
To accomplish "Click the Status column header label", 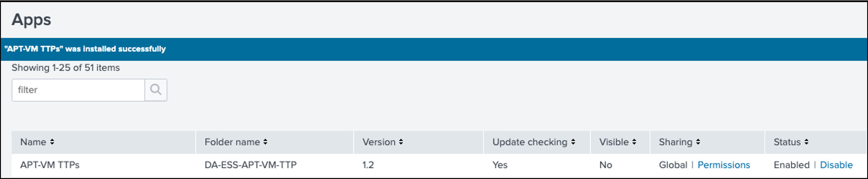I will pyautogui.click(x=787, y=142).
